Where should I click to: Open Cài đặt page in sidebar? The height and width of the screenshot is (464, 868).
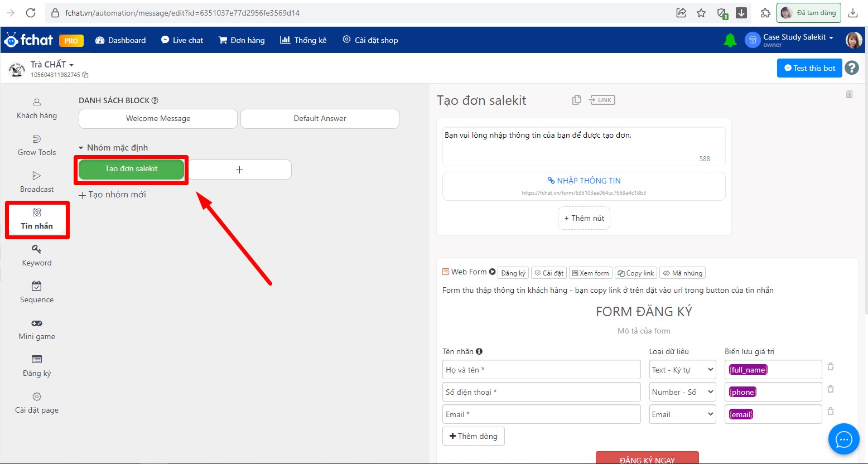click(x=37, y=403)
